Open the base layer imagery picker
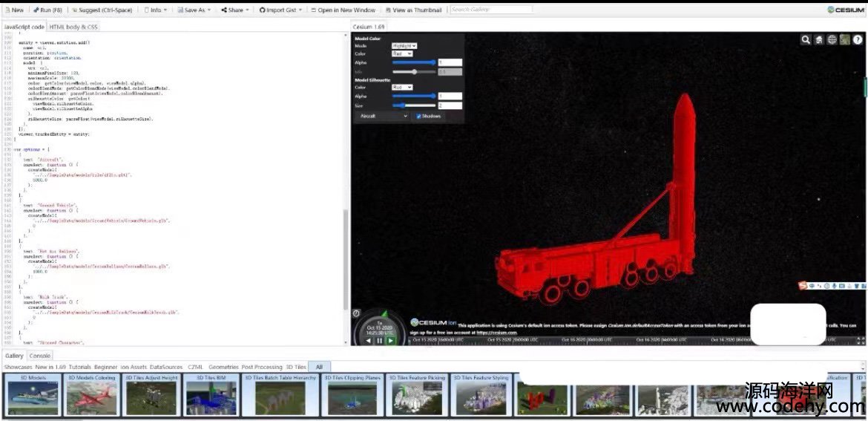The height and width of the screenshot is (421, 868). point(844,40)
